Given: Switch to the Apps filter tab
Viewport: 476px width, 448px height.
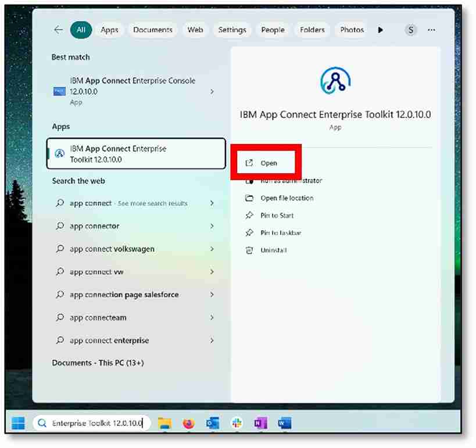Looking at the screenshot, I should point(110,30).
